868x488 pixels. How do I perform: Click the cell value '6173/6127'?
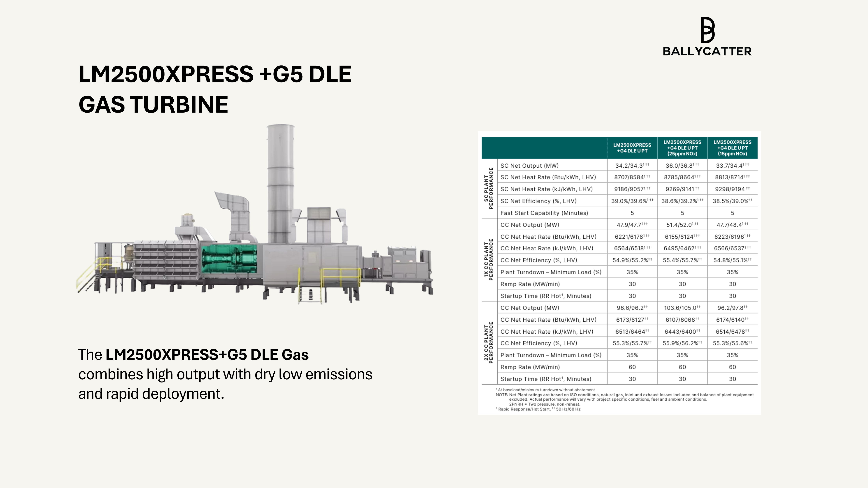pyautogui.click(x=632, y=320)
